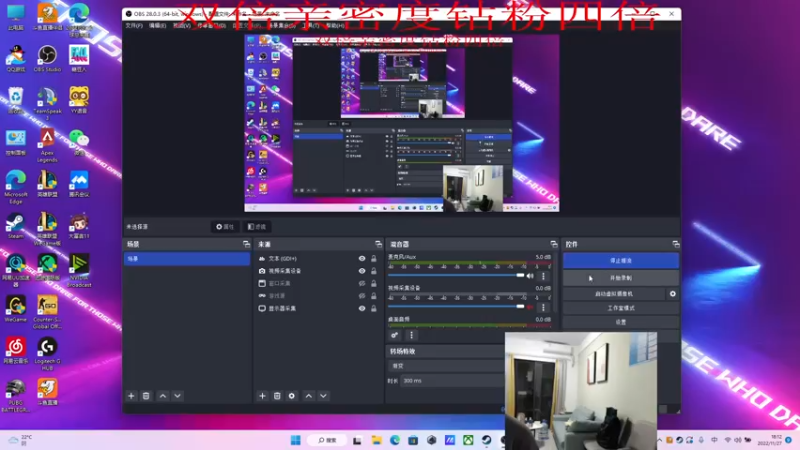Click 停止推流 button
The width and height of the screenshot is (800, 450).
tap(621, 261)
